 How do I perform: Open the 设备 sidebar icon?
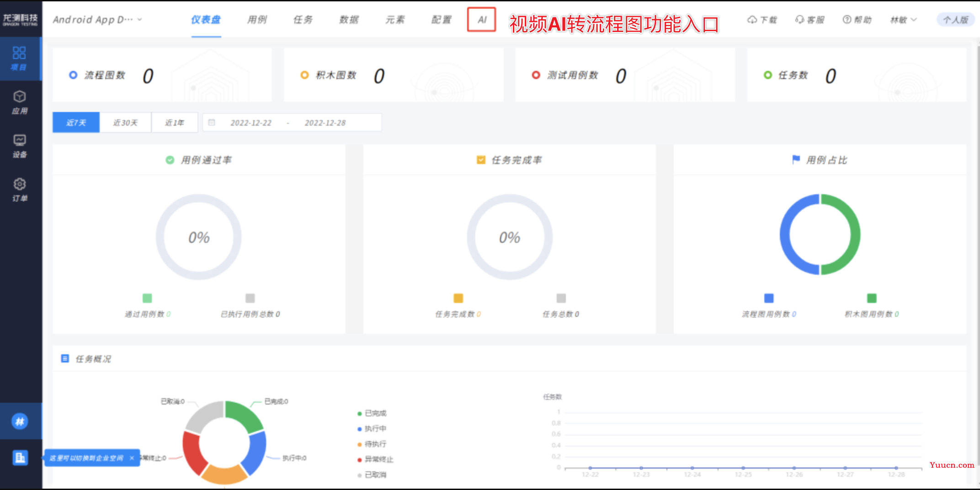(x=19, y=146)
